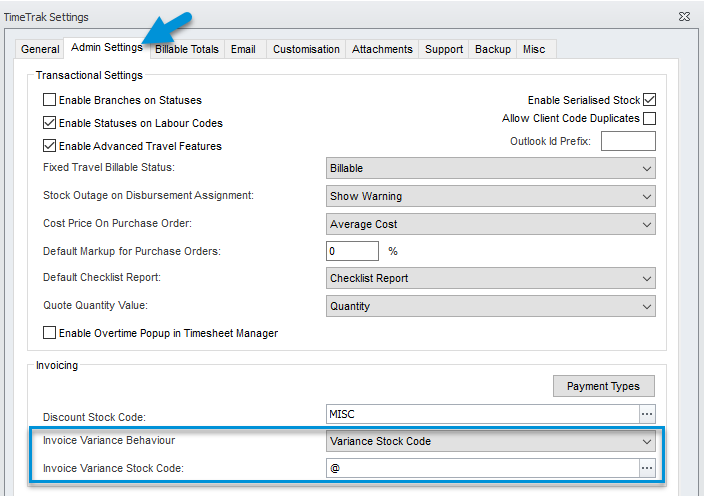Viewport: 704px width, 496px height.
Task: Open the Backup tab
Action: [x=493, y=49]
